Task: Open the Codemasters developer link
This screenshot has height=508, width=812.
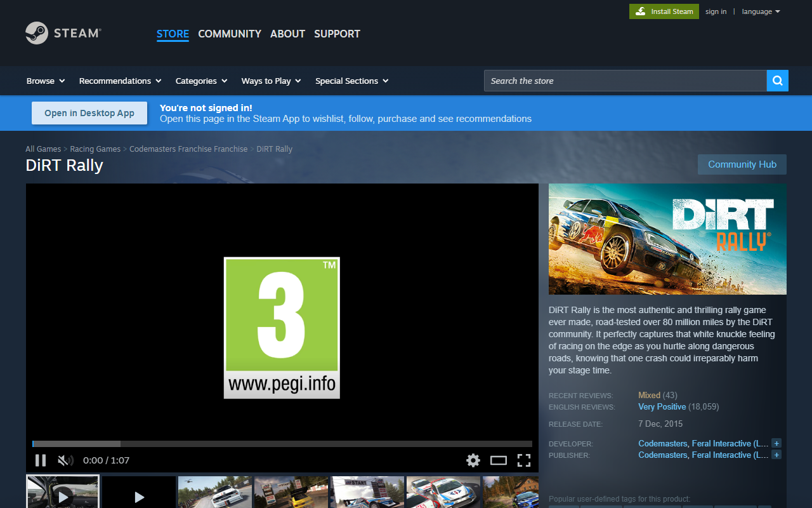Action: coord(662,443)
